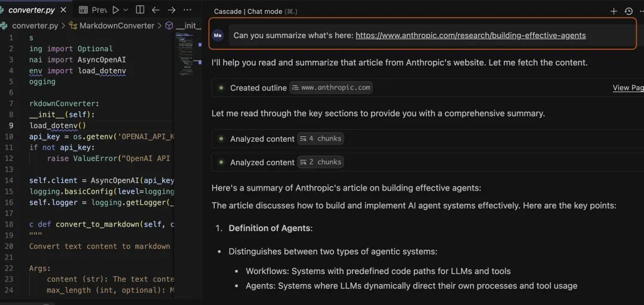Open the Preview tab
This screenshot has width=644, height=305.
92,10
